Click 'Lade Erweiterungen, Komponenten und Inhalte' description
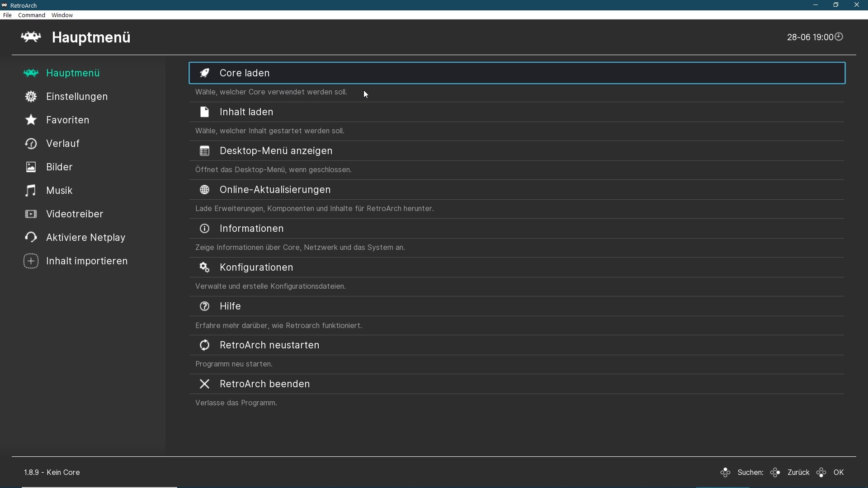Viewport: 868px width, 488px height. [x=315, y=209]
